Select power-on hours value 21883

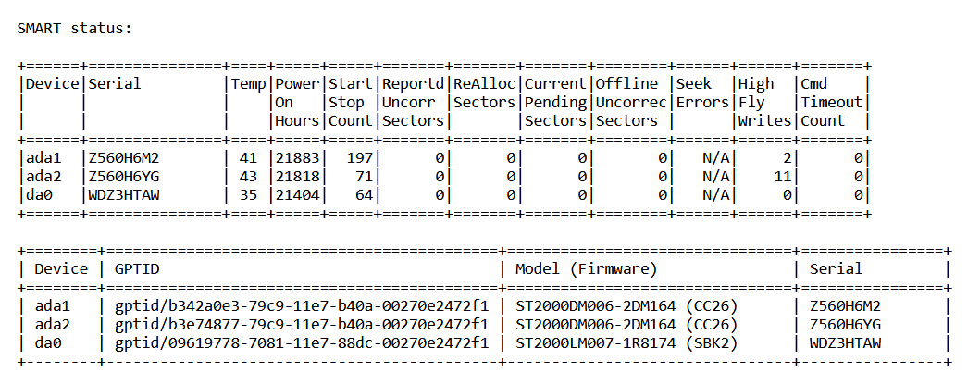297,157
